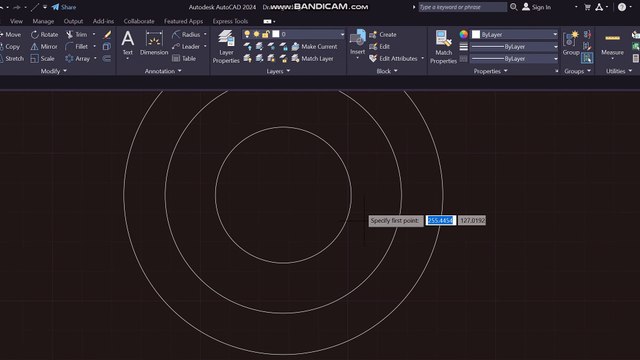Select the Rotate tool
The height and width of the screenshot is (360, 640).
coord(44,35)
